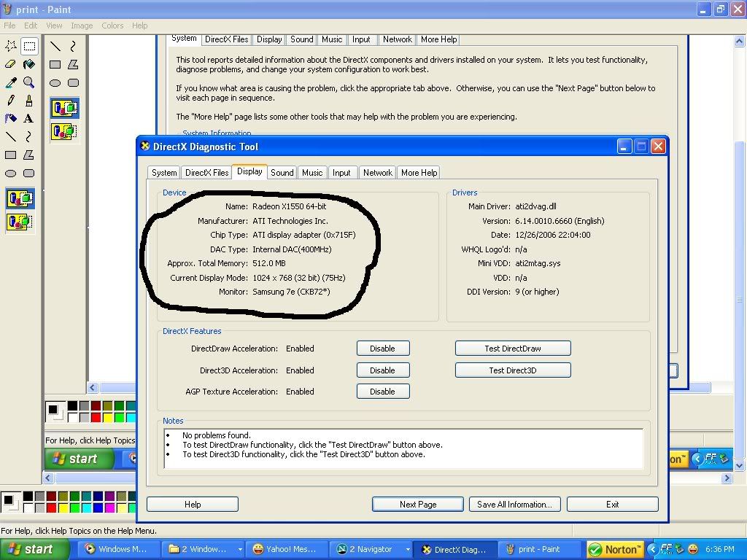Switch to More Help tab in DirectX dialog
Screen dimensions: 747x560
[419, 173]
